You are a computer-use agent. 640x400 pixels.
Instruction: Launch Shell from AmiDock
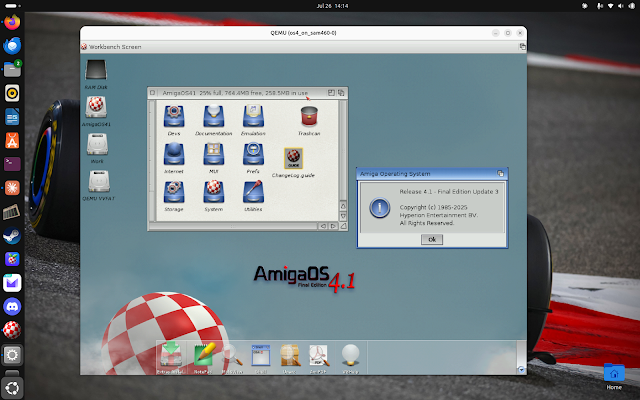(x=261, y=355)
